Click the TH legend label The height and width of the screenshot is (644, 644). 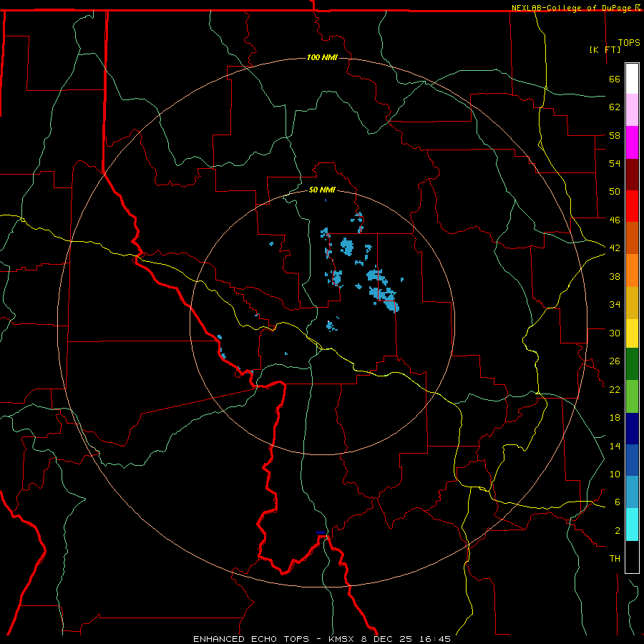click(x=615, y=559)
